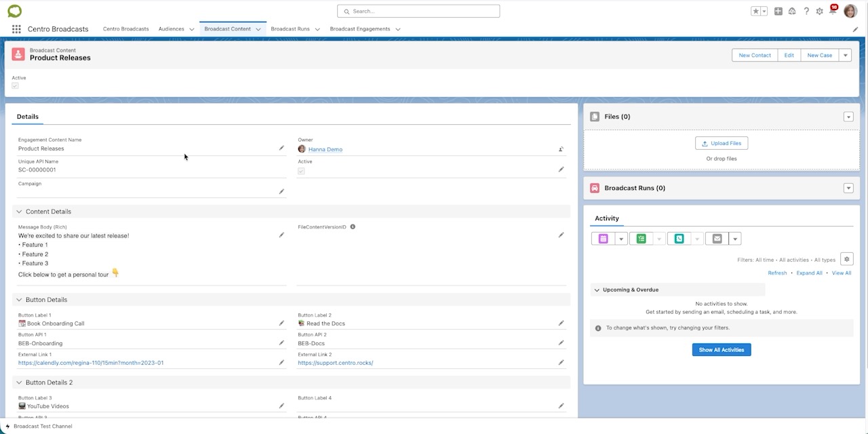Open the Centro Broadcasts tab
868x434 pixels.
click(126, 29)
